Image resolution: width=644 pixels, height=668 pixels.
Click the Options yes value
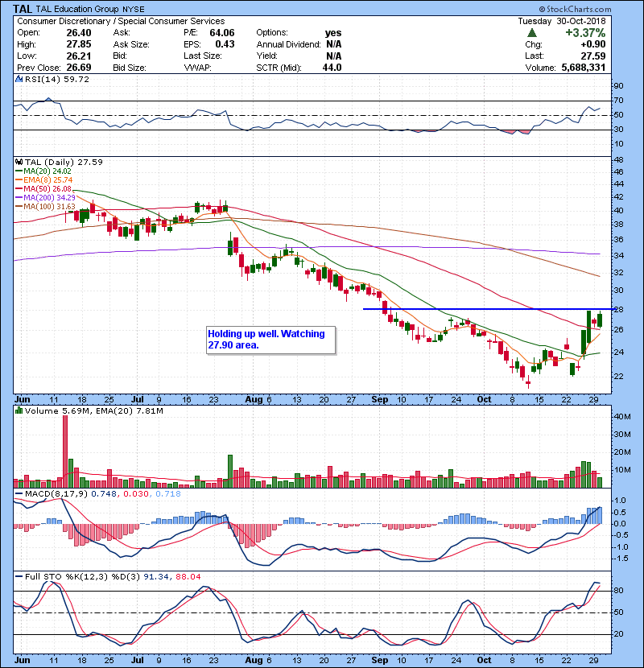click(333, 33)
